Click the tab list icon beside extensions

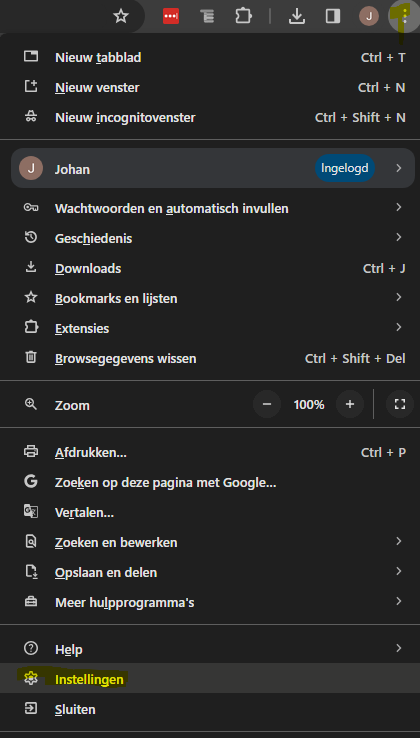(207, 16)
